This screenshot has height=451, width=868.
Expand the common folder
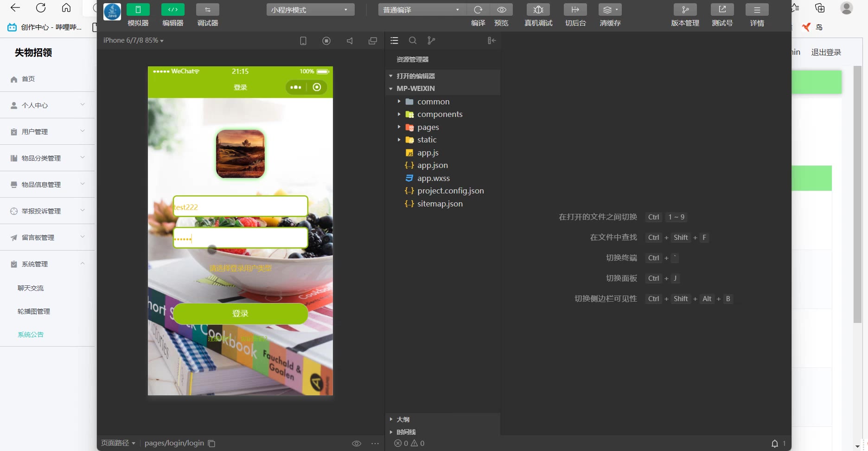pyautogui.click(x=443, y=102)
